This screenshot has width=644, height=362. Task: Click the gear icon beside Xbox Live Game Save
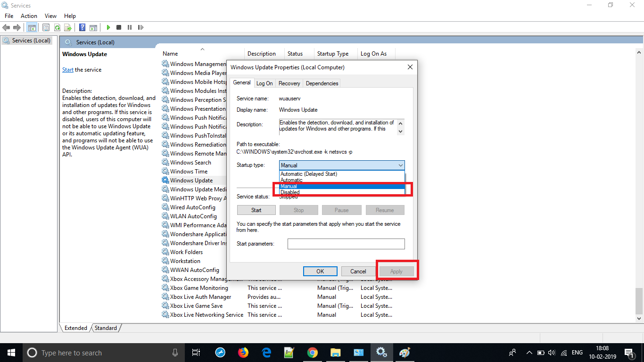click(165, 306)
